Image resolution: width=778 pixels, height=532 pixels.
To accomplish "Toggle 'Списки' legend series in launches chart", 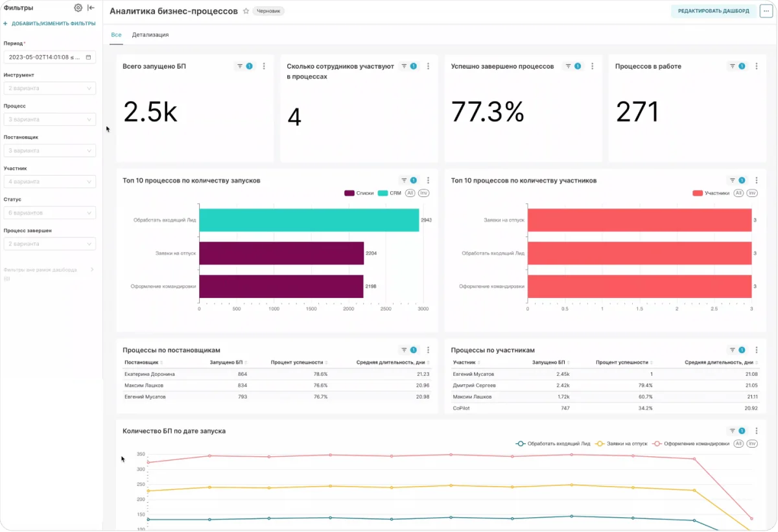I will [x=359, y=193].
